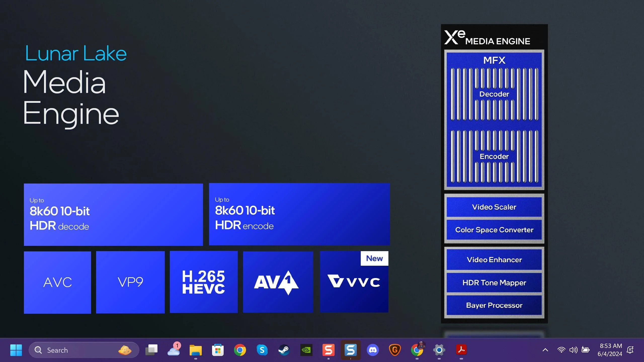Click the speaker volume icon
644x362 pixels.
point(573,350)
